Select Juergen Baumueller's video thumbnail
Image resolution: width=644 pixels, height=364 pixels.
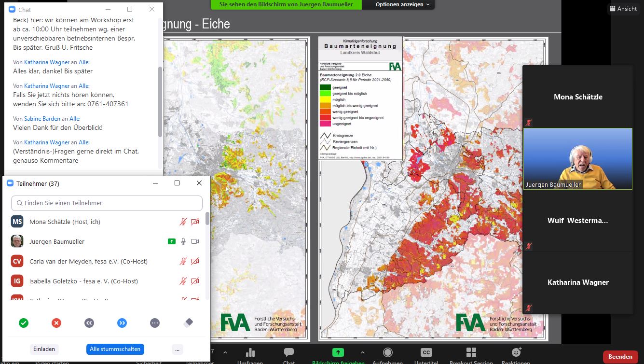577,159
